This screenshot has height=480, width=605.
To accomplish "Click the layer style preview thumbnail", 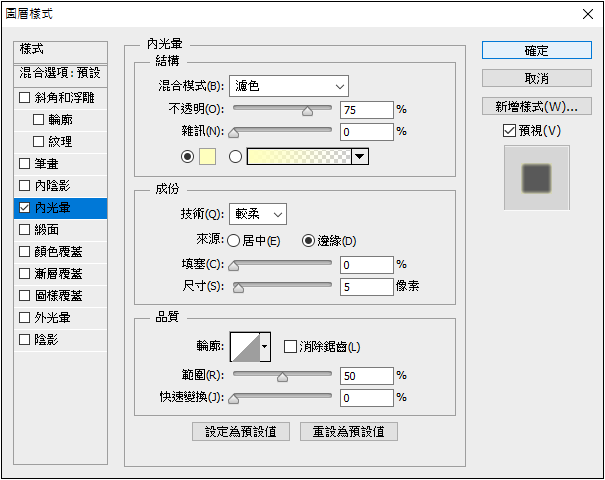I will pos(537,178).
